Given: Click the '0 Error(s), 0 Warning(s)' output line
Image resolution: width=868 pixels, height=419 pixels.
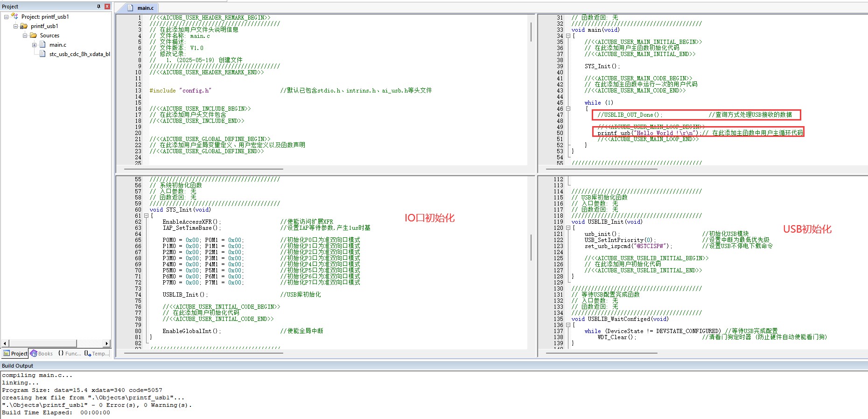Looking at the screenshot, I should (x=97, y=405).
